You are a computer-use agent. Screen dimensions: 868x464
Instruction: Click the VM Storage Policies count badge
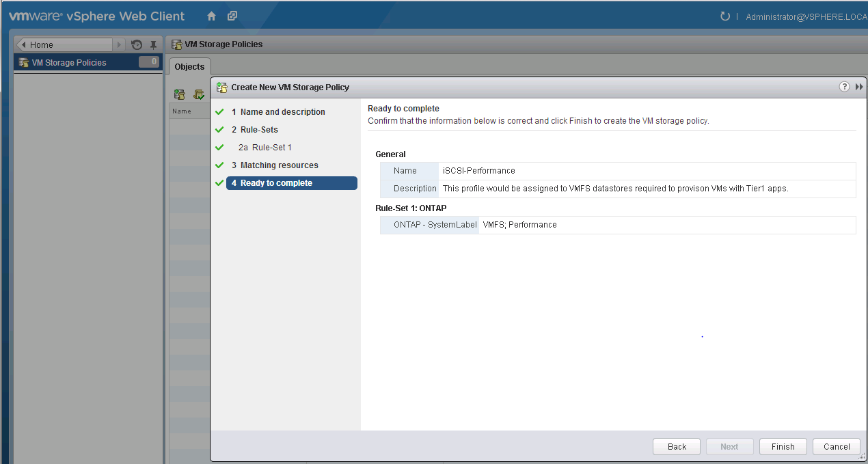(x=149, y=62)
